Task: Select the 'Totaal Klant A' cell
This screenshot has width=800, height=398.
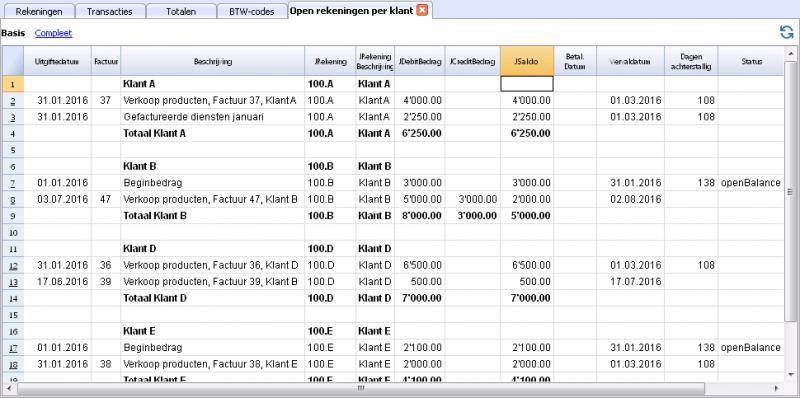Action: [x=213, y=134]
